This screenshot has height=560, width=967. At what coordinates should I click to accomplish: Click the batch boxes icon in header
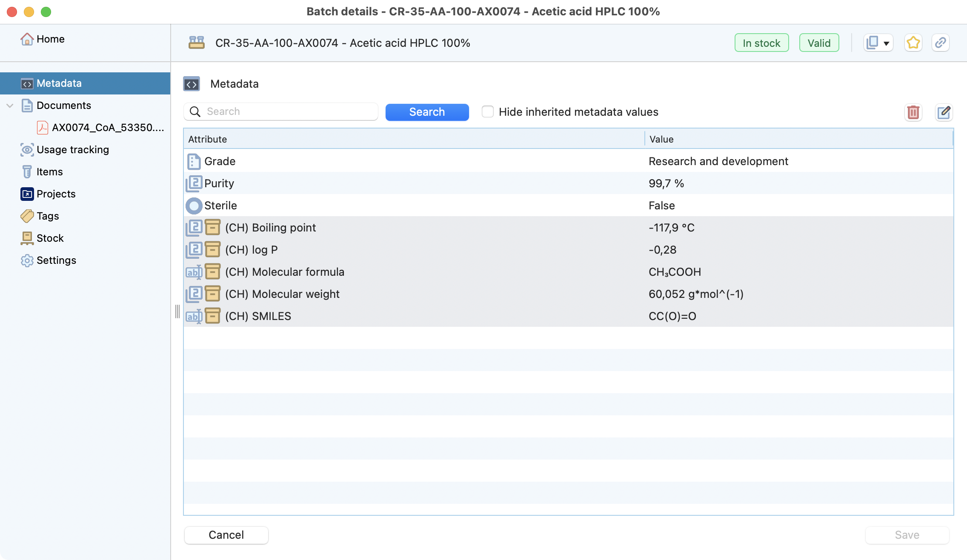tap(197, 43)
